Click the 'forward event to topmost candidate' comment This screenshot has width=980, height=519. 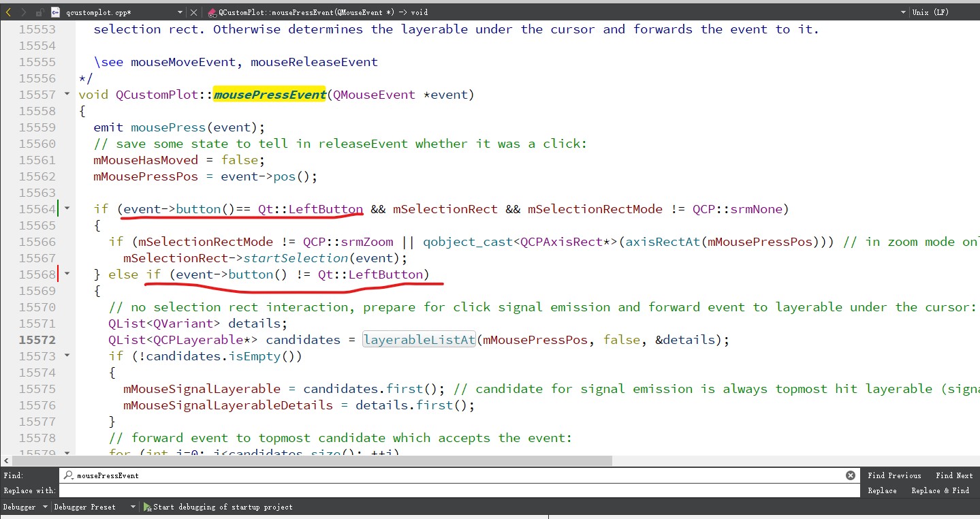point(341,438)
